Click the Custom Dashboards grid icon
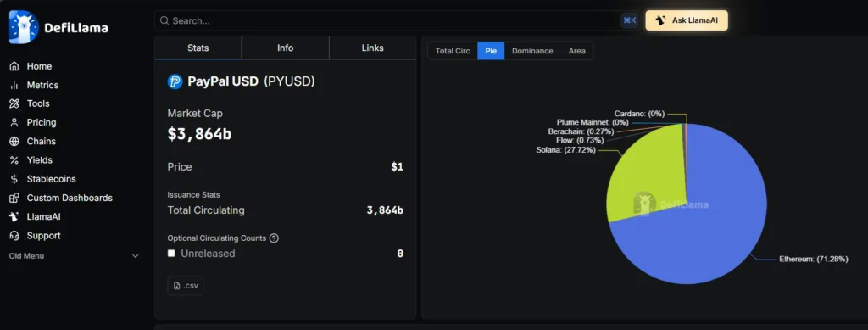 click(x=15, y=198)
